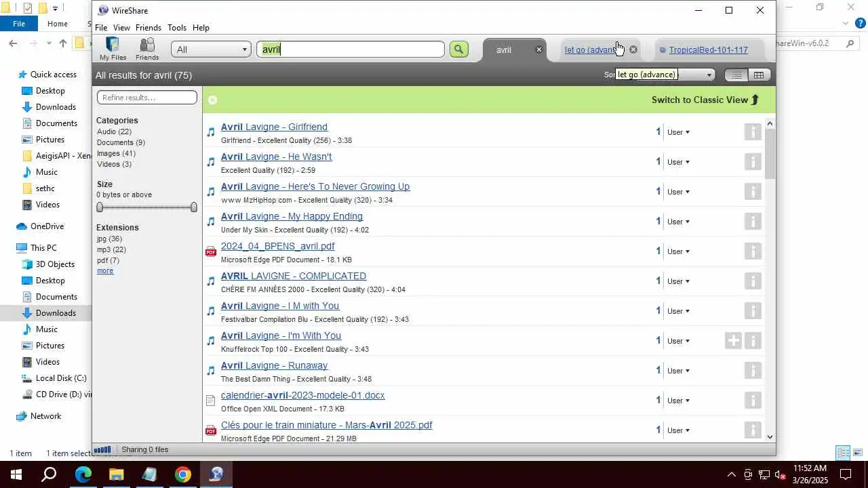
Task: Click right handle of Size slider
Action: [x=193, y=207]
